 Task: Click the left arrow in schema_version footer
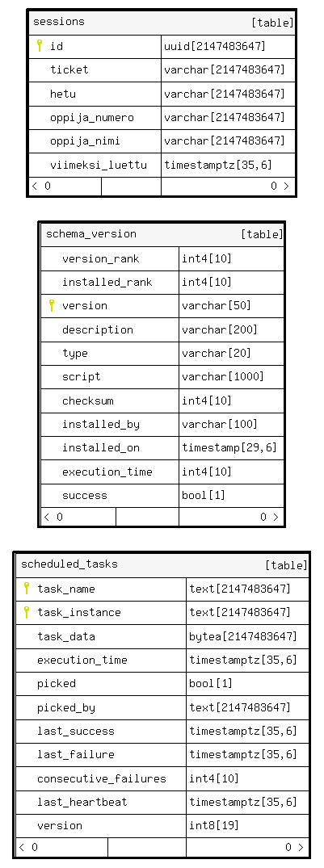[47, 517]
